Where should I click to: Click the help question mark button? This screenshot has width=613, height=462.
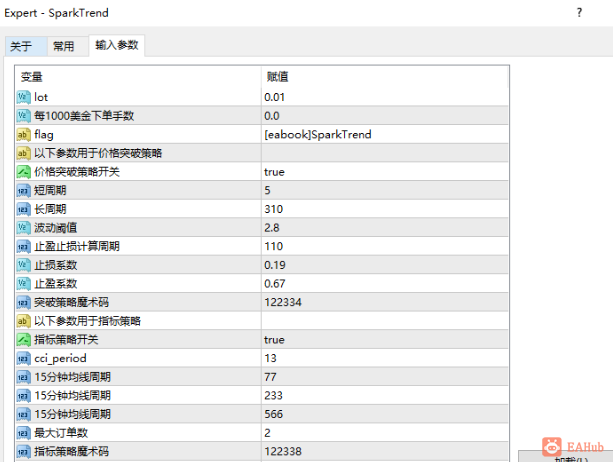pos(579,13)
